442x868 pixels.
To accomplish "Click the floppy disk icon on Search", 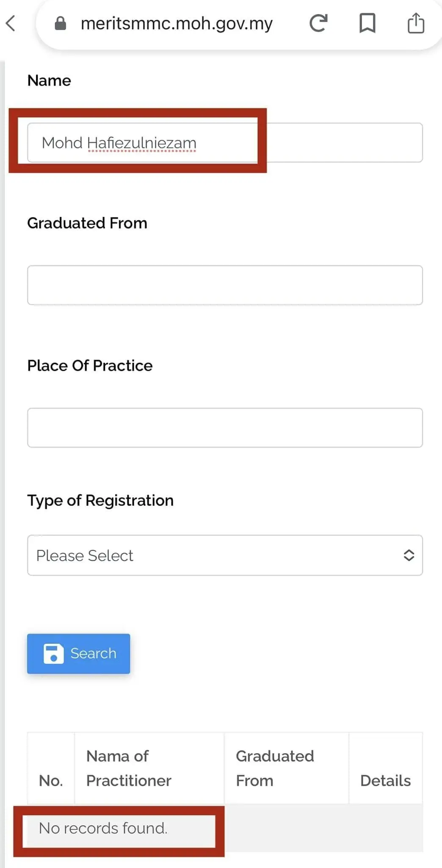I will (54, 654).
